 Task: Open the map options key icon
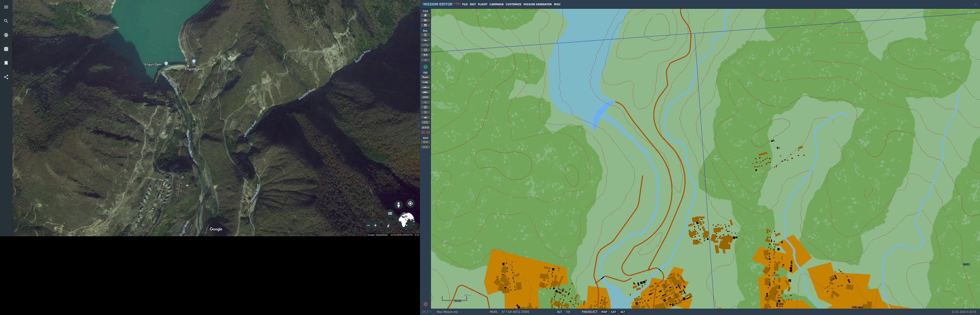(425, 142)
